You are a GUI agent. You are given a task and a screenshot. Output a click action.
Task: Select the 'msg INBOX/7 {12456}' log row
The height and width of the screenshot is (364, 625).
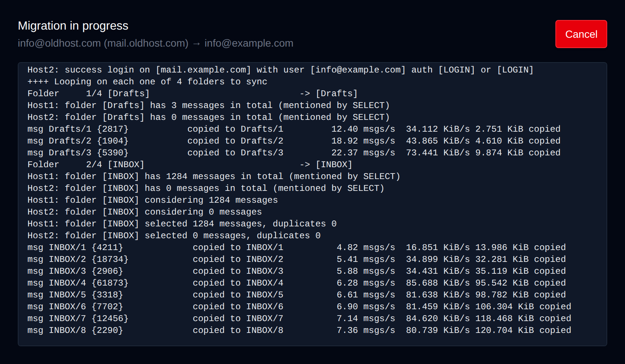tap(299, 318)
